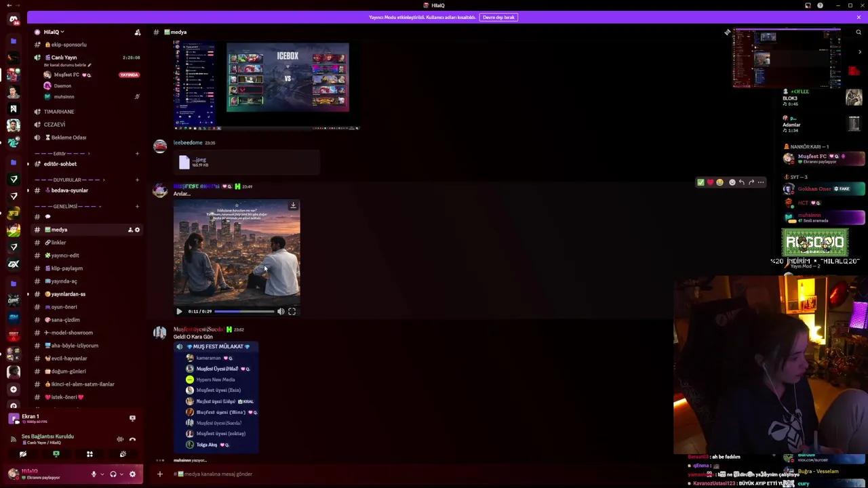Open more message options ellipsis
The image size is (868, 488).
pos(760,182)
